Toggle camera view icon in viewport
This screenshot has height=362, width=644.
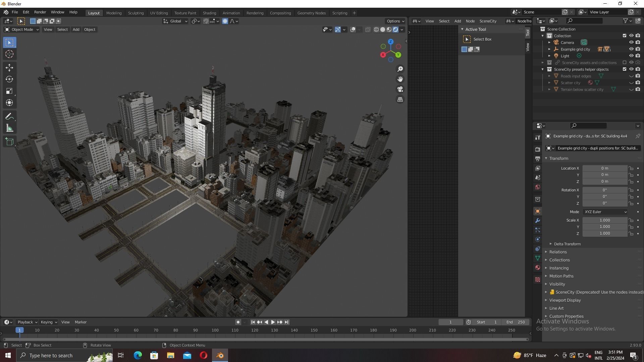[x=400, y=89]
